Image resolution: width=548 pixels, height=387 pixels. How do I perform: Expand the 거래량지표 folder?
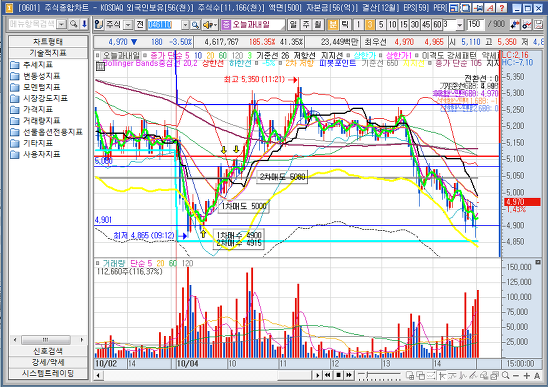35,121
